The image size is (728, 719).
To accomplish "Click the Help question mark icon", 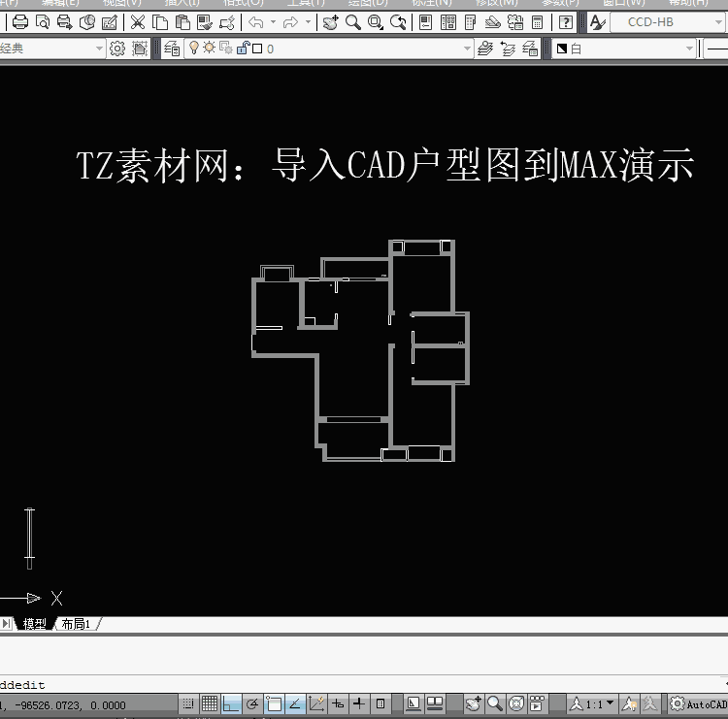I will pos(566,21).
